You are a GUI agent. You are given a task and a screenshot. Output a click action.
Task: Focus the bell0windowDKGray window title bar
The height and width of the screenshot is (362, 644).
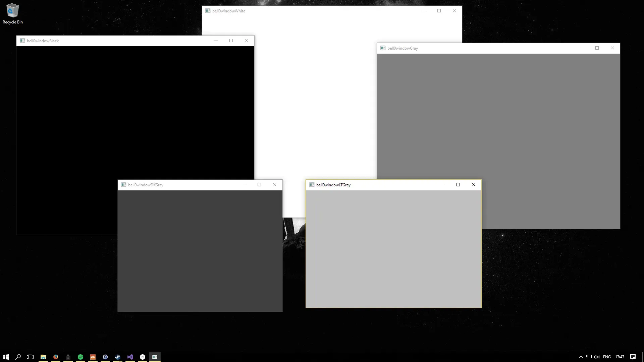pyautogui.click(x=184, y=185)
